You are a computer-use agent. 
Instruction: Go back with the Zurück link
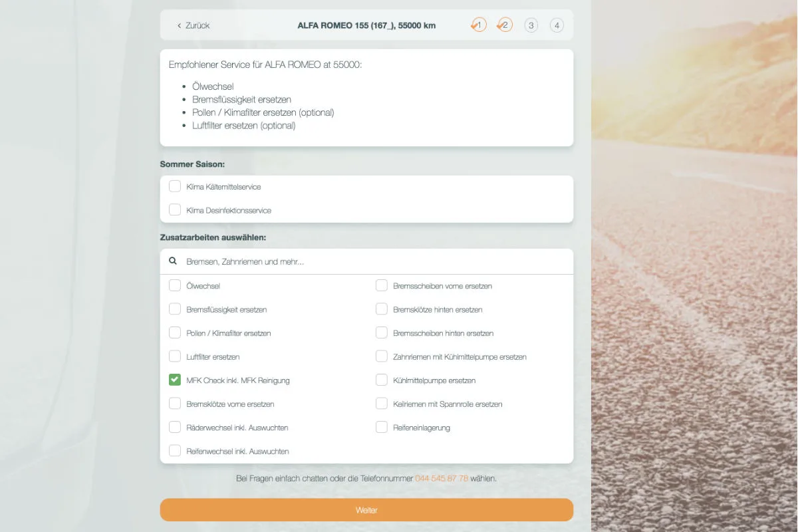pyautogui.click(x=193, y=25)
